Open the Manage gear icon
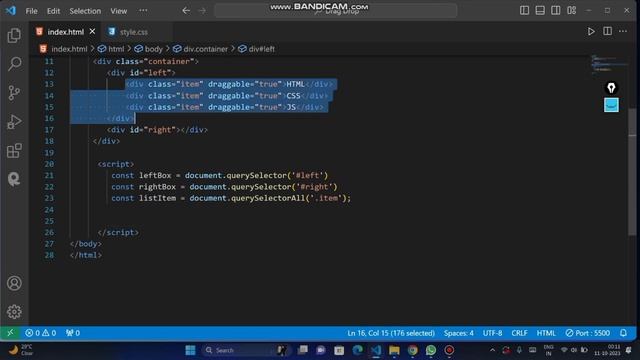Screen dimensions: 640x360 pyautogui.click(x=14, y=311)
